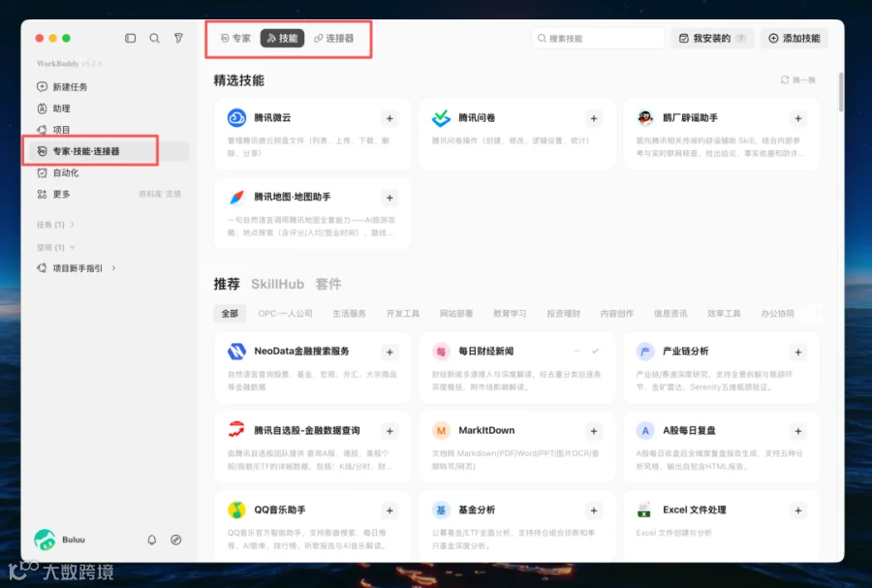Filter by 信息资讯 category

[670, 314]
